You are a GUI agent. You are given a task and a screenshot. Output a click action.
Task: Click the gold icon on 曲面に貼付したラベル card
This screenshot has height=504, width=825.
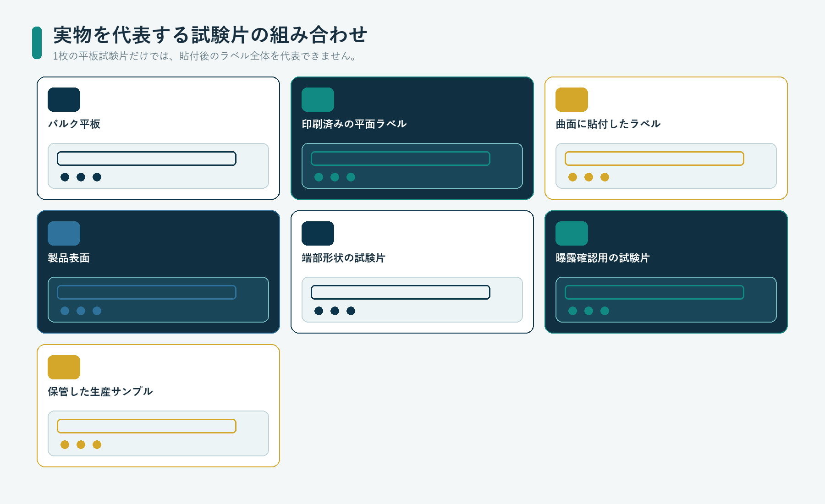point(572,99)
